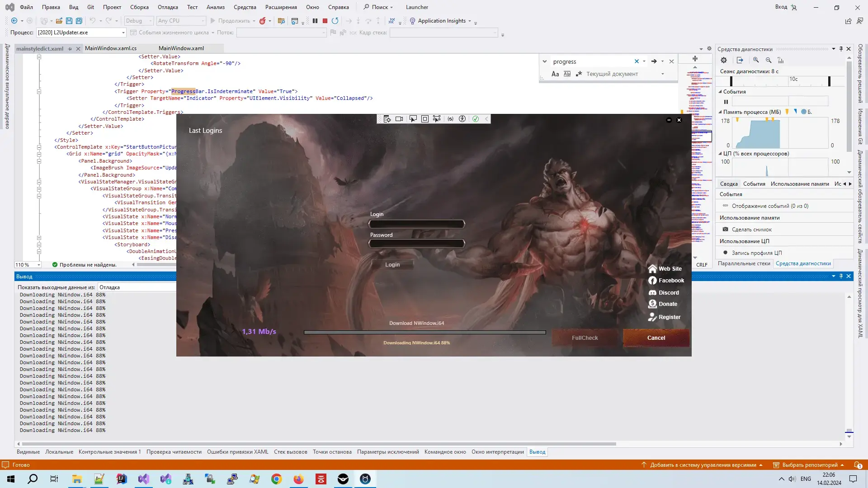The image size is (868, 488).
Task: Click the launcher Login button
Action: click(392, 265)
